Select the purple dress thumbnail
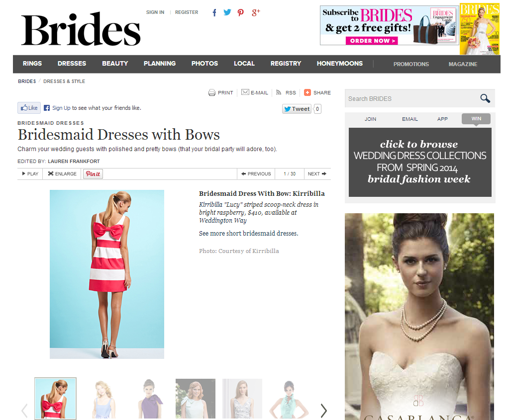Image resolution: width=507 pixels, height=420 pixels. coord(149,399)
